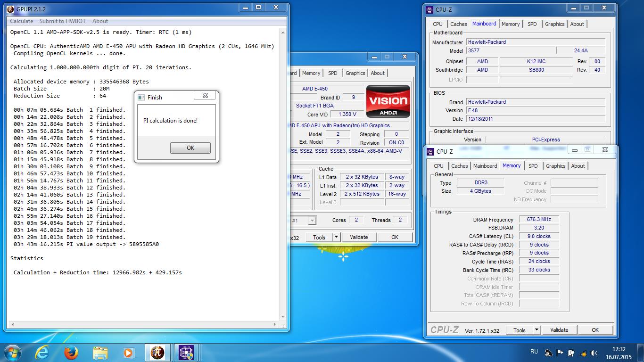Click Validate in Memory CPU-Z window
644x362 pixels.
(x=559, y=330)
